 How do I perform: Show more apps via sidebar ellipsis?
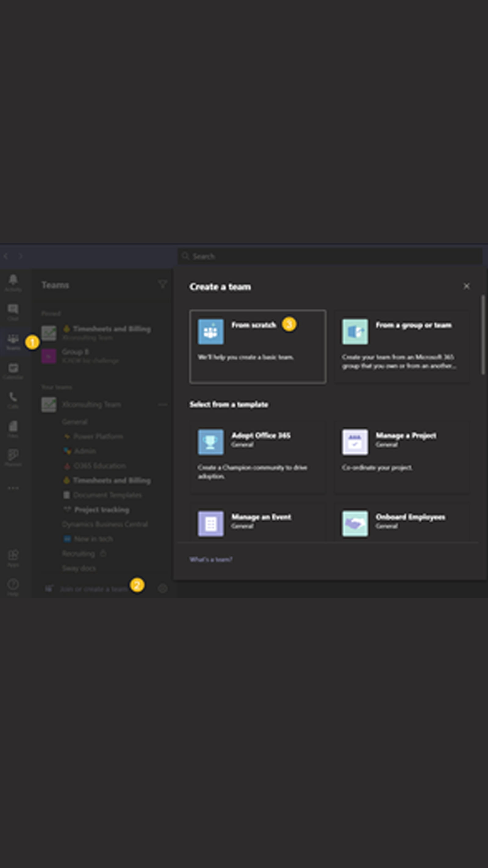[x=13, y=488]
